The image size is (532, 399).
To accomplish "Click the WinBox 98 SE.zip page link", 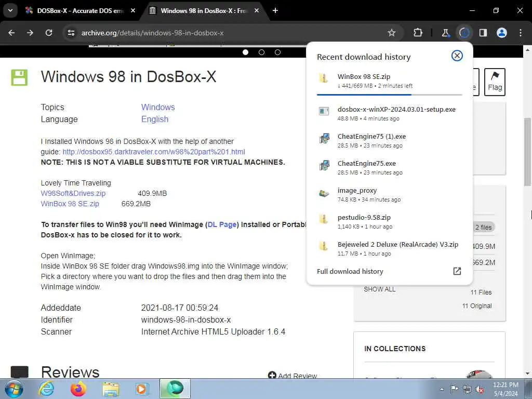I will pos(70,204).
